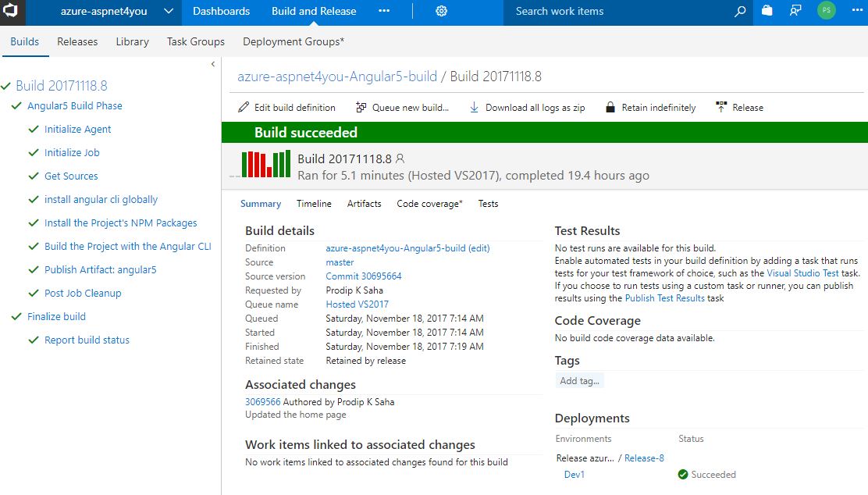
Task: Select Build 20171118.8 root tree node
Action: point(62,86)
